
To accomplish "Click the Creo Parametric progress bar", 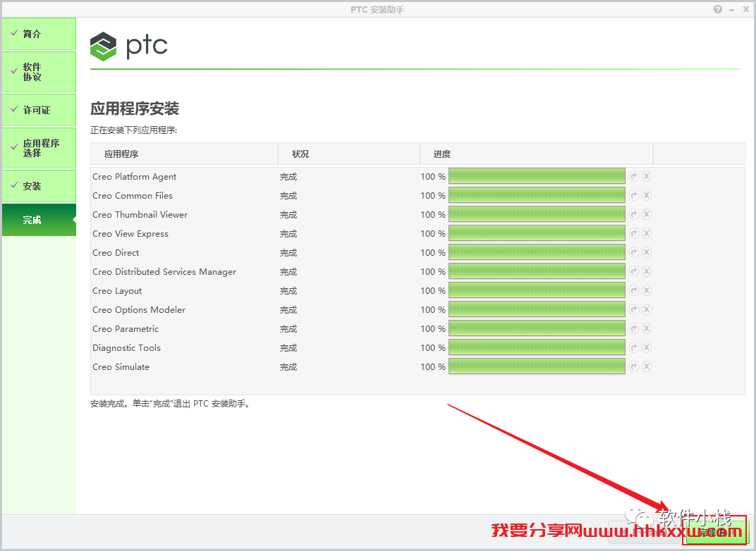I will tap(537, 328).
